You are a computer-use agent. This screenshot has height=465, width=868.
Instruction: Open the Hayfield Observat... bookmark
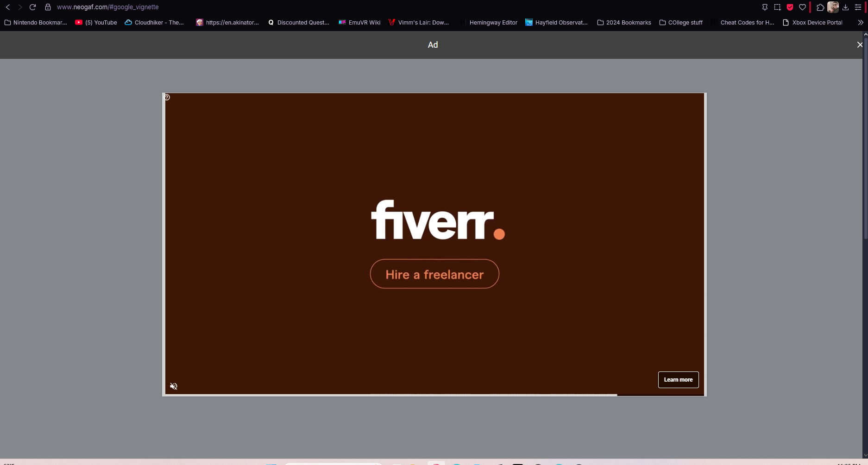click(556, 22)
